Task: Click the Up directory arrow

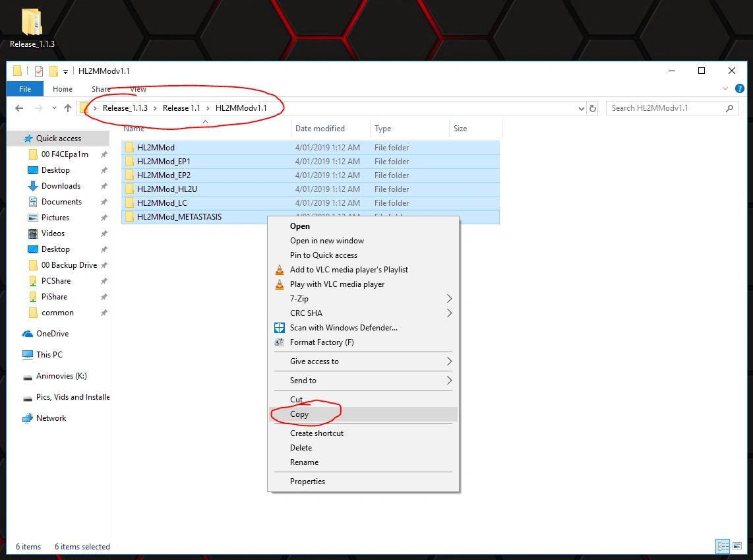Action: 67,108
